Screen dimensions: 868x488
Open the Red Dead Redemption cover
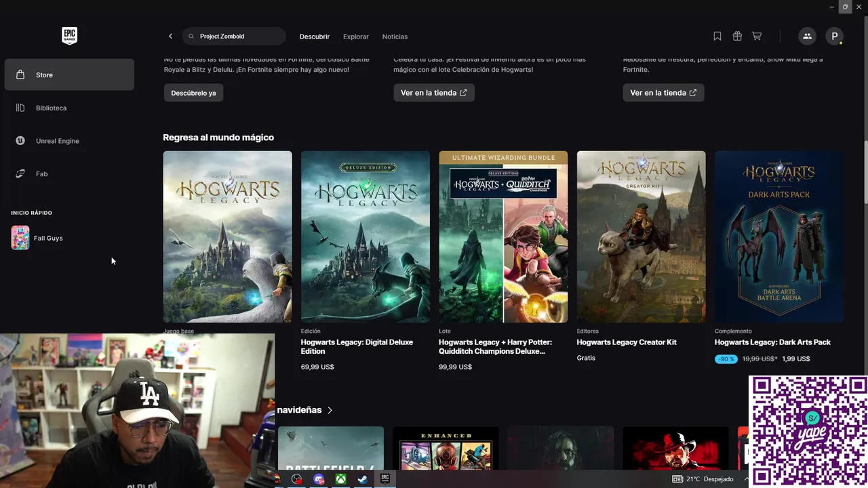tap(675, 448)
